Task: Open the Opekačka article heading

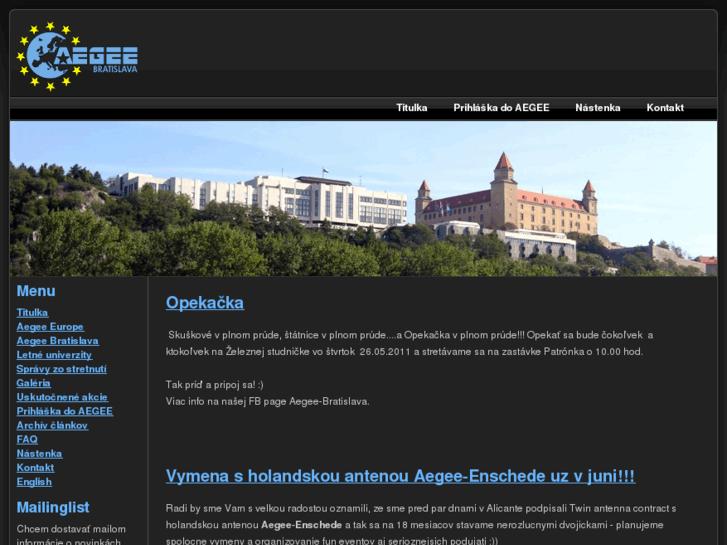Action: coord(205,303)
